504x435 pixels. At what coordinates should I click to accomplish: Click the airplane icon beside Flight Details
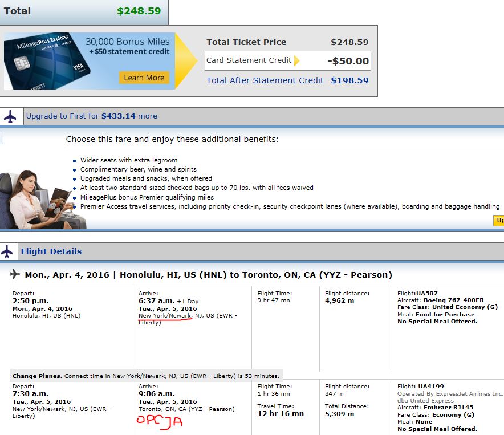[x=7, y=251]
